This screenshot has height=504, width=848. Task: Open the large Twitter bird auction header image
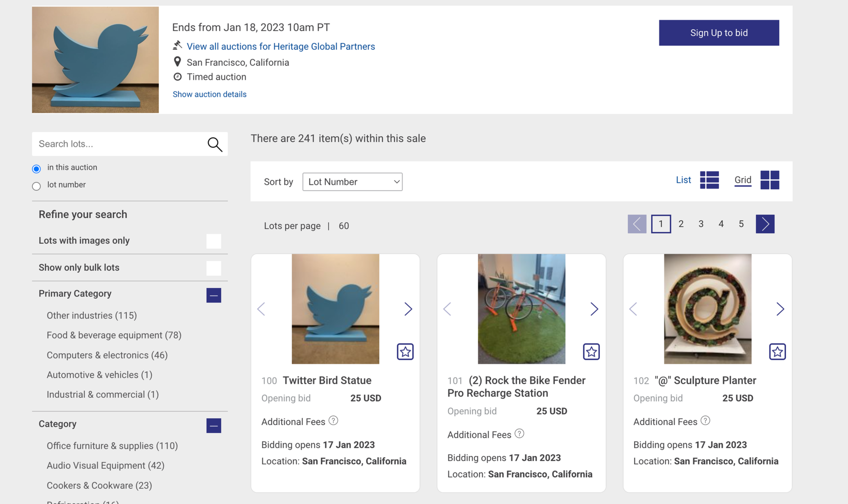coord(95,60)
